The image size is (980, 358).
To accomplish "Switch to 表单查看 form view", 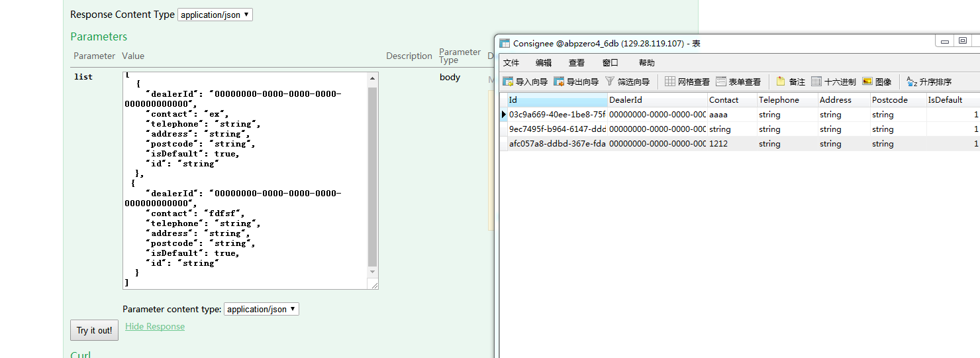I will pos(738,82).
